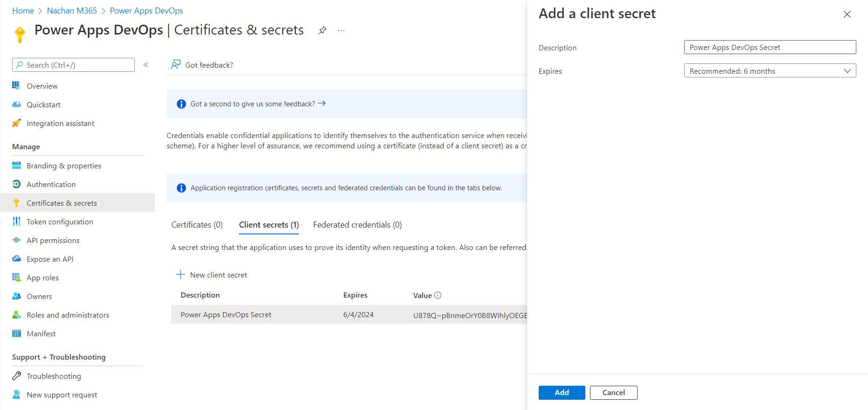Click the Got feedback icon

(176, 64)
